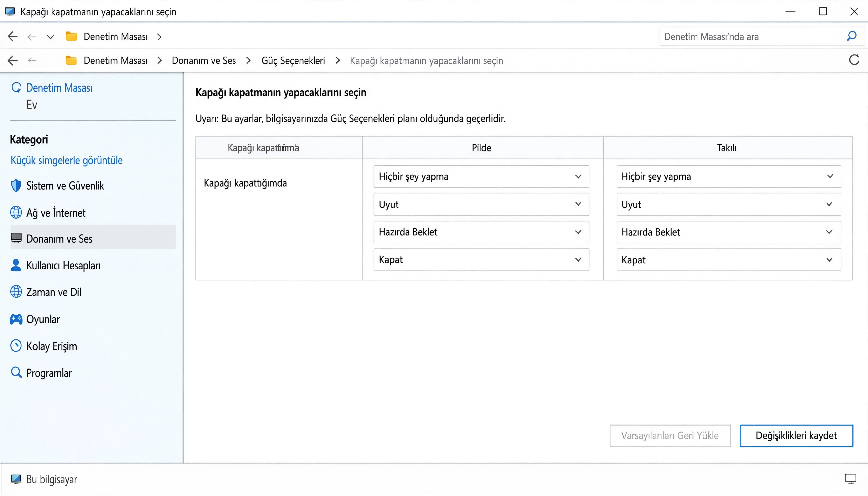
Task: Expand the chevron after top-row 'Denetim Masası'
Action: pyautogui.click(x=159, y=36)
